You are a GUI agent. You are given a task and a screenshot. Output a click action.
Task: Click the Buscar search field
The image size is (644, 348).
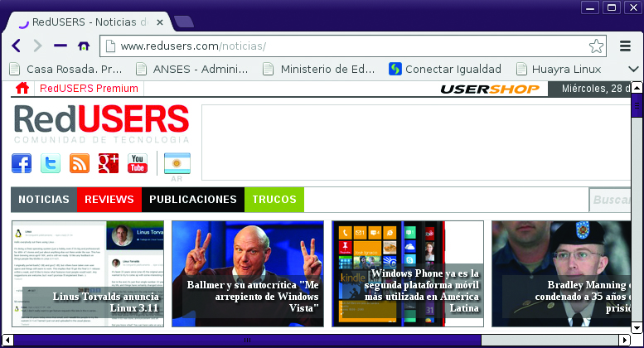tap(610, 200)
